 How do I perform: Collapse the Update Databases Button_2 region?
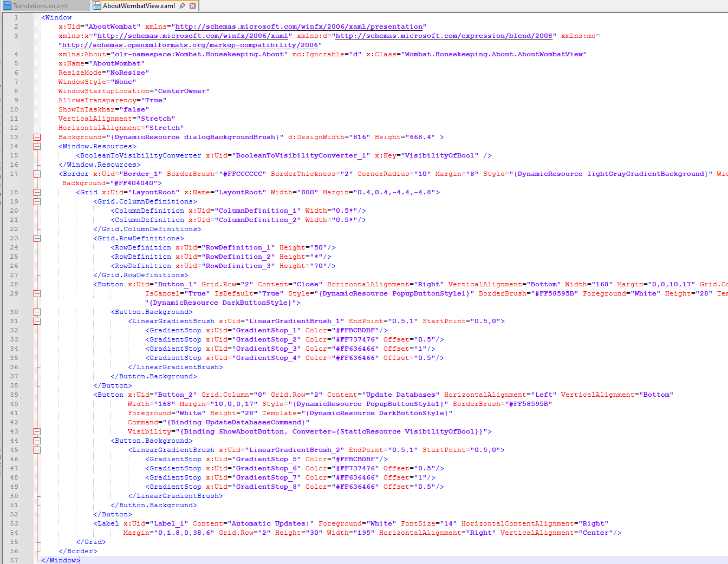coord(37,431)
